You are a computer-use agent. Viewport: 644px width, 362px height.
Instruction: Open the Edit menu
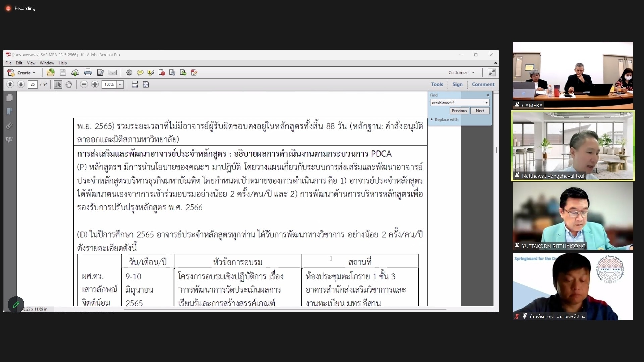click(19, 63)
